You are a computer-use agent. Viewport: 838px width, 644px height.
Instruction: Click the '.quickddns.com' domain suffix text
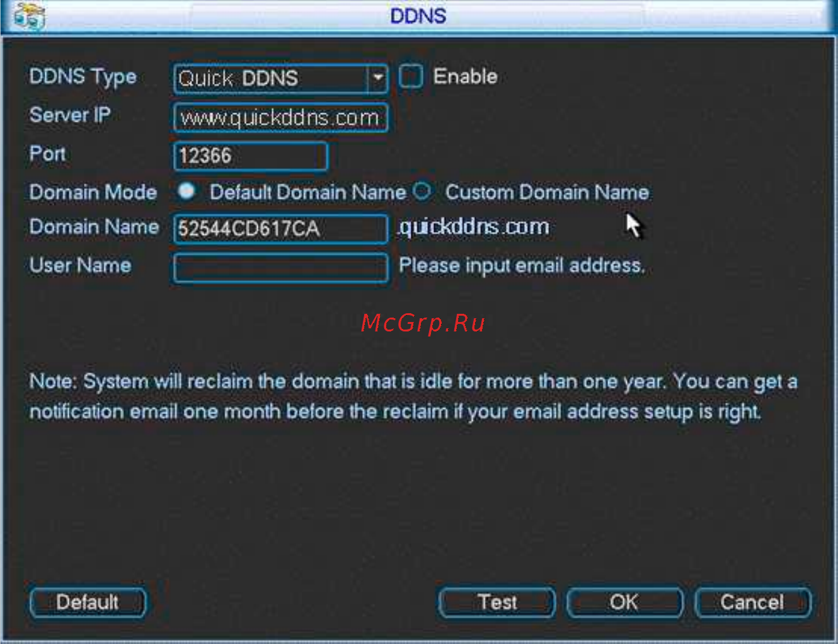[474, 227]
